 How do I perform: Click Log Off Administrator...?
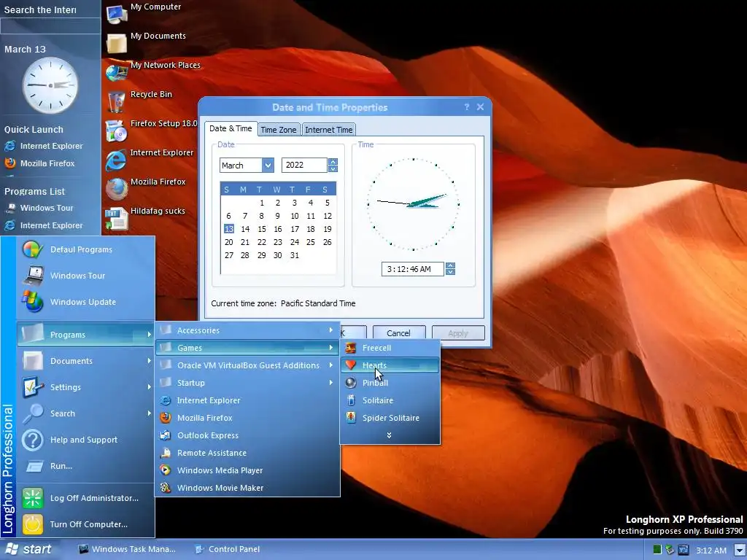[85, 498]
